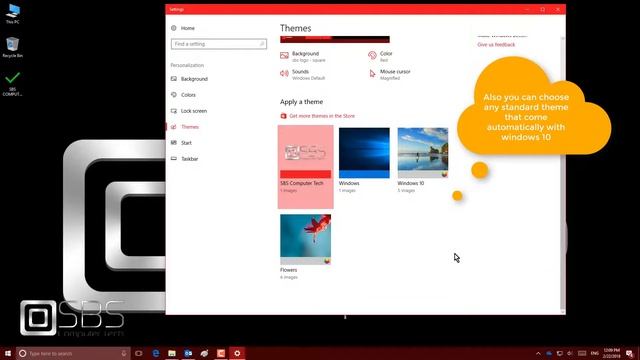
Task: Open Action Center notifications icon
Action: pyautogui.click(x=629, y=353)
